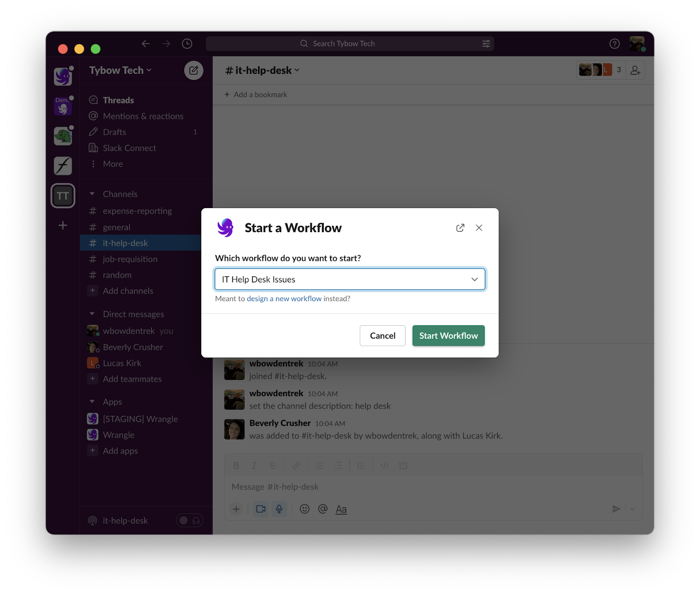The width and height of the screenshot is (700, 595).
Task: Open the job-requisition channel
Action: (x=130, y=259)
